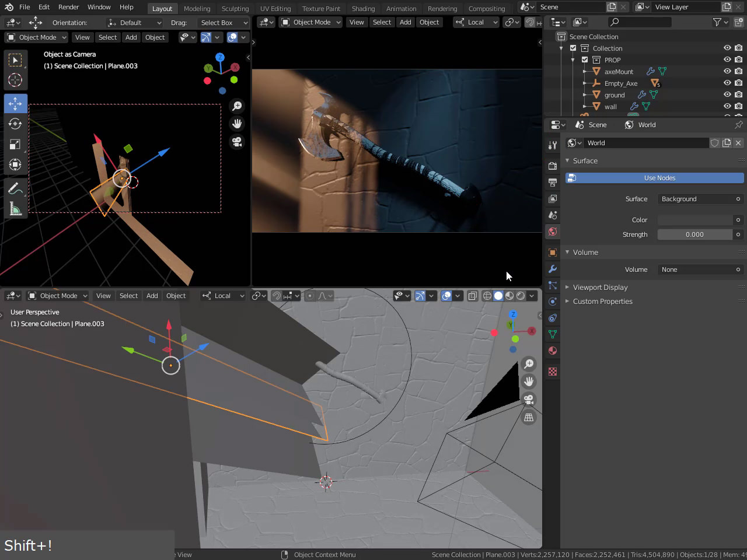The width and height of the screenshot is (747, 560).
Task: Unlink the World datablock with X
Action: 738,143
